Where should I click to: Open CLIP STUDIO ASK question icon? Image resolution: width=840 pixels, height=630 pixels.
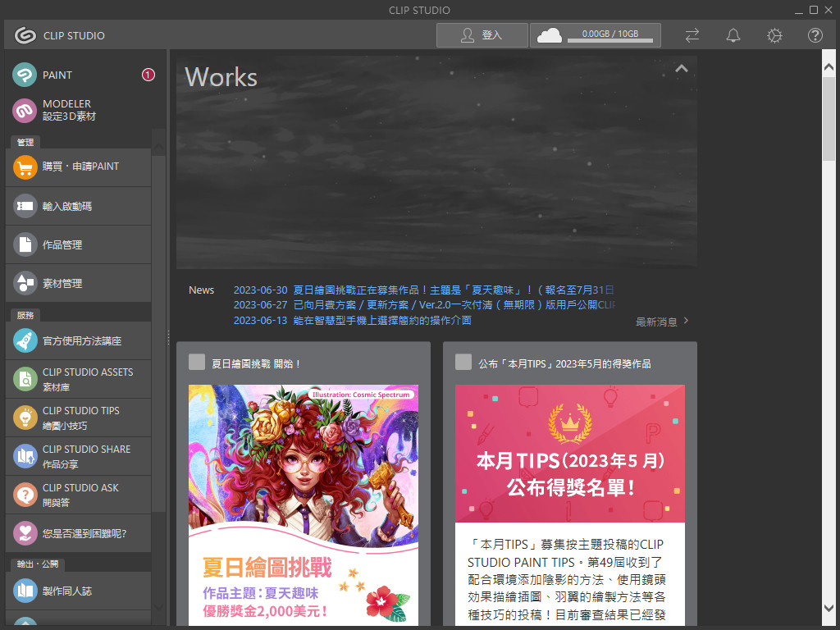point(25,495)
